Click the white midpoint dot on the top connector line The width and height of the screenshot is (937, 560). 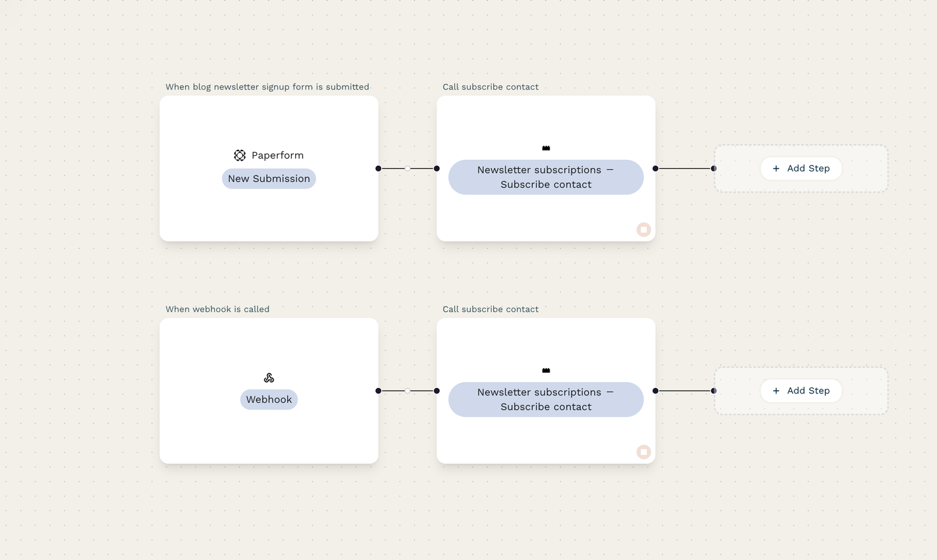click(x=407, y=168)
